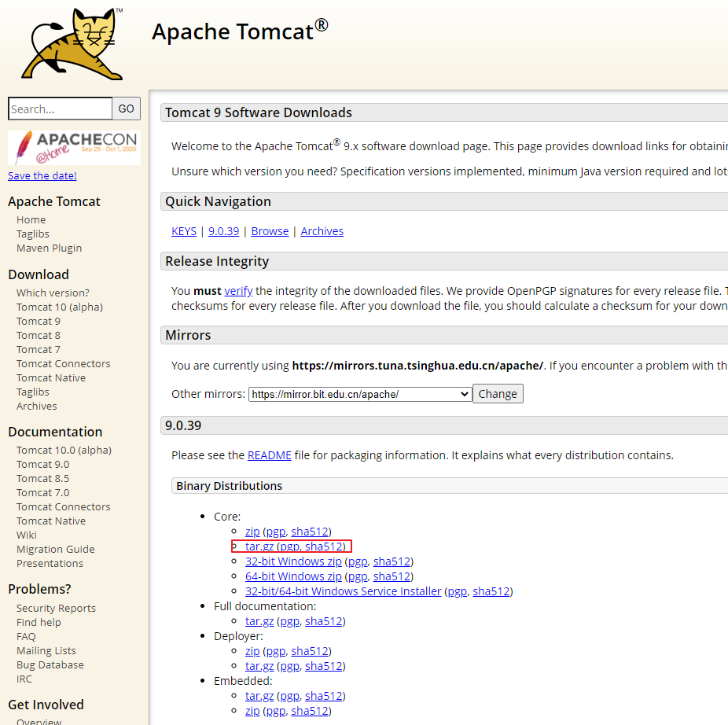Image resolution: width=728 pixels, height=725 pixels.
Task: Open Core zip pgp signature
Action: (276, 532)
